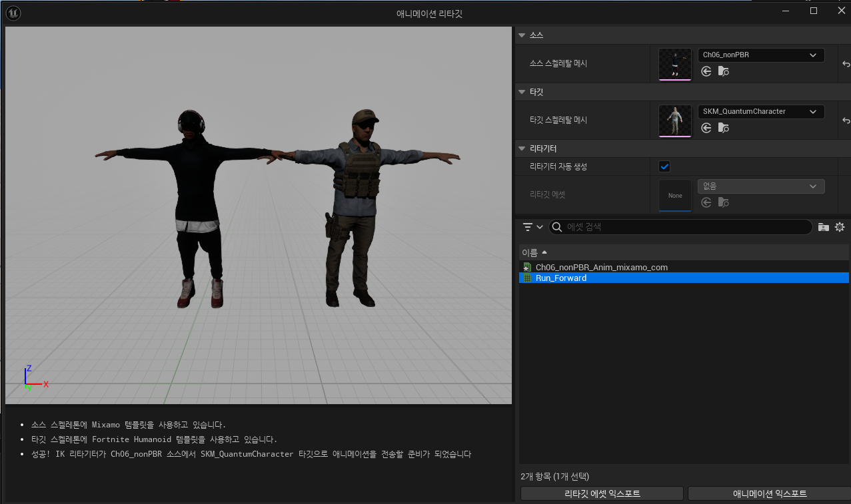Toggle the 리타기터 자동 생성 checkbox
The height and width of the screenshot is (504, 851).
tap(664, 166)
